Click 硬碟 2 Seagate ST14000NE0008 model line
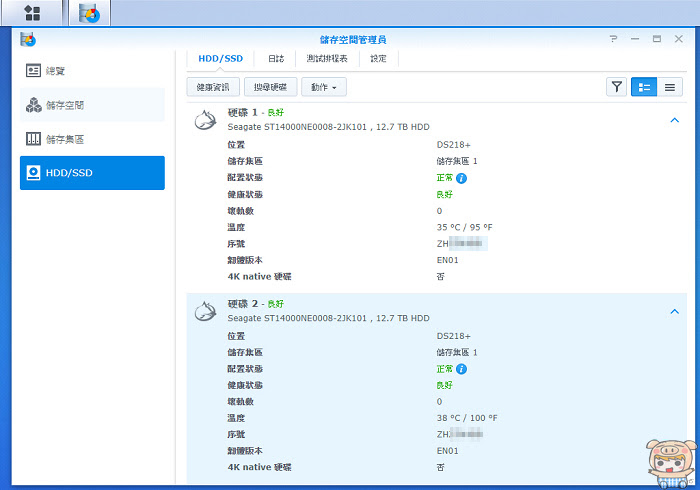Image resolution: width=700 pixels, height=490 pixels. click(329, 318)
